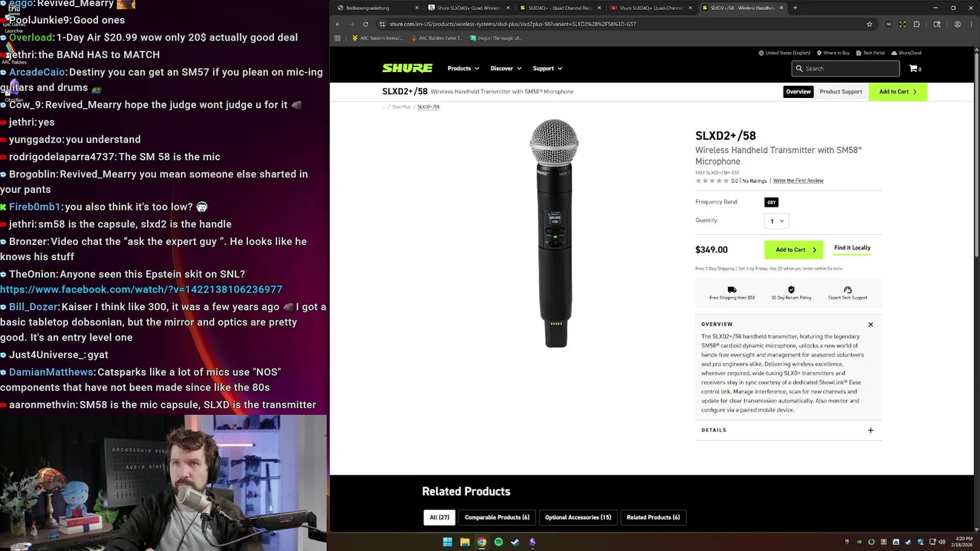Click Add to Cart in the sticky header
Screen dimensions: 980x551
pyautogui.click(x=897, y=91)
